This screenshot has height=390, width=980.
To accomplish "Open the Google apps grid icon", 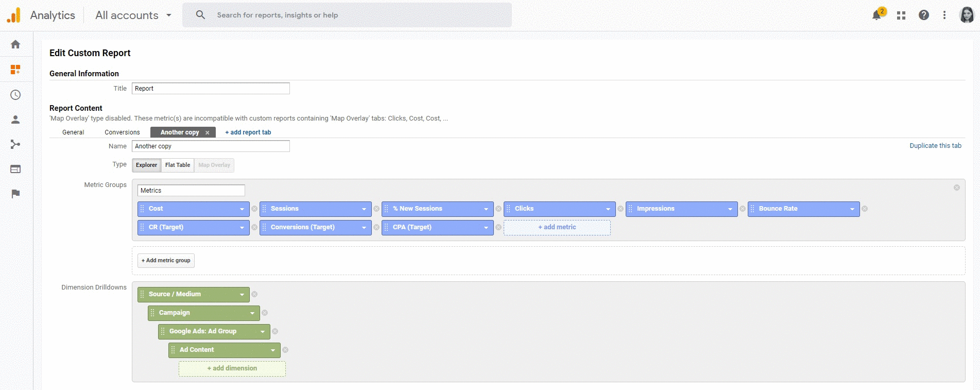I will coord(901,15).
